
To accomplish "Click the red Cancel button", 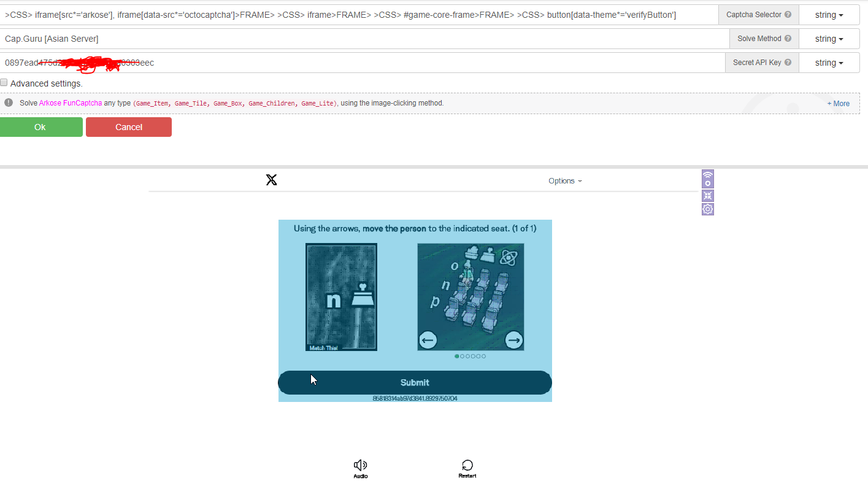I will point(129,127).
